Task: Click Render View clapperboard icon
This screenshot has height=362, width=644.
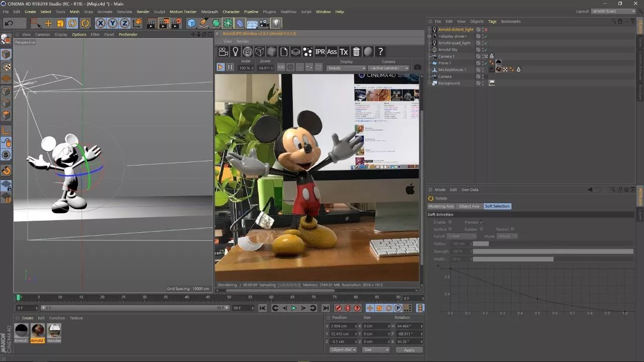Action: pyautogui.click(x=151, y=23)
